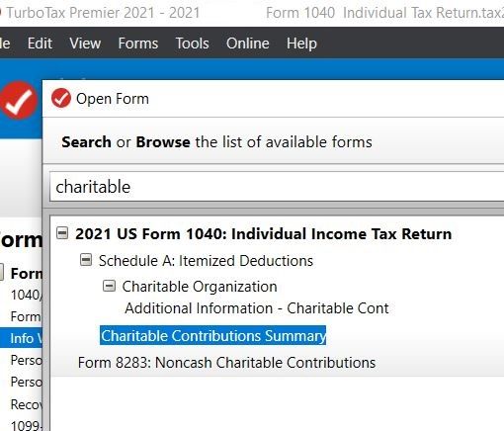Collapse the Charitable Organization node
The image size is (504, 431).
(x=109, y=286)
